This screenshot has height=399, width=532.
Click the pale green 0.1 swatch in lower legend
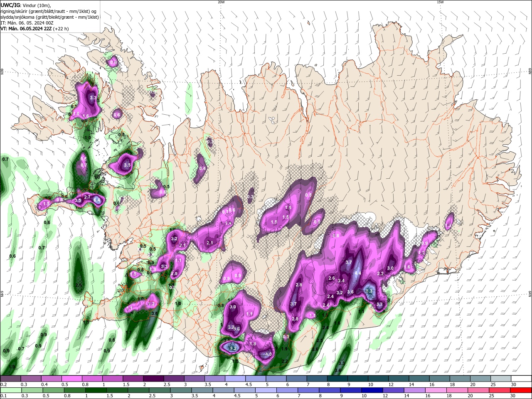[x=11, y=390]
